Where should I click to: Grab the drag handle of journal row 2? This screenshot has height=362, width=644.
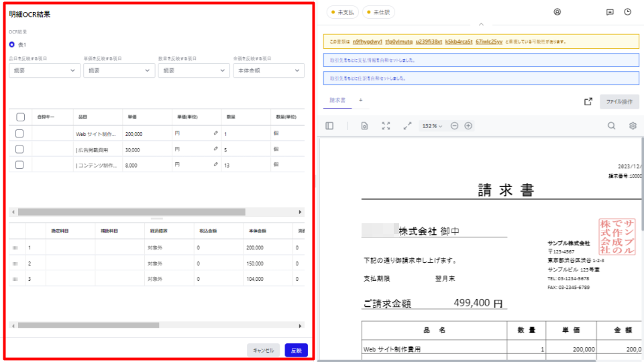tap(15, 263)
